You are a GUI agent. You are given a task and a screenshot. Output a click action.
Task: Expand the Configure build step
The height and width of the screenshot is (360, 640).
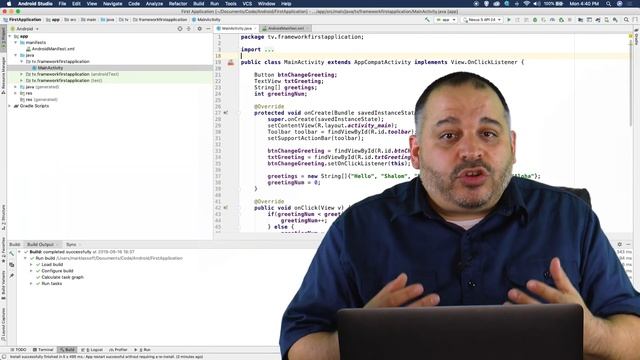31,271
